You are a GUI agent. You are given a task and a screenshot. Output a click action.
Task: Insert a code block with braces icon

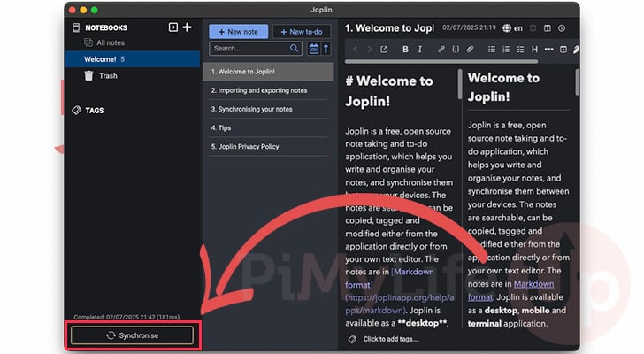click(456, 50)
